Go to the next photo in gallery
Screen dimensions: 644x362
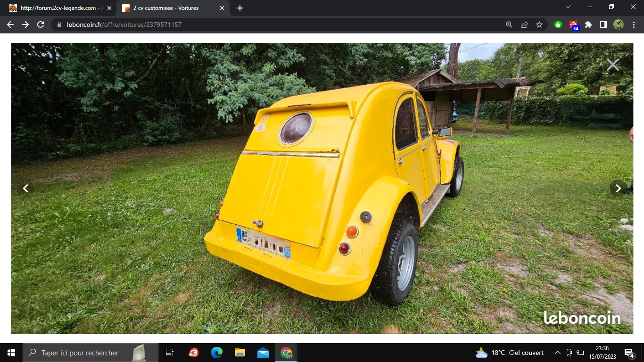pos(618,188)
